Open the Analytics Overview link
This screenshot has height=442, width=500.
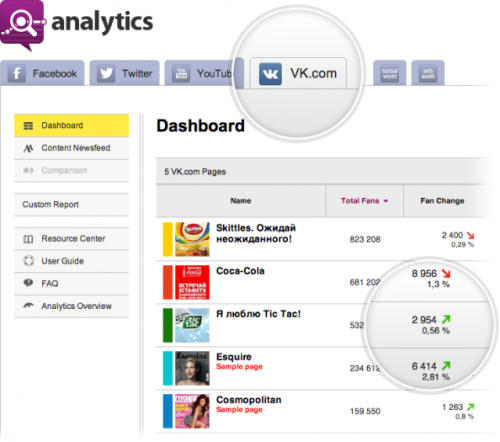tap(71, 306)
